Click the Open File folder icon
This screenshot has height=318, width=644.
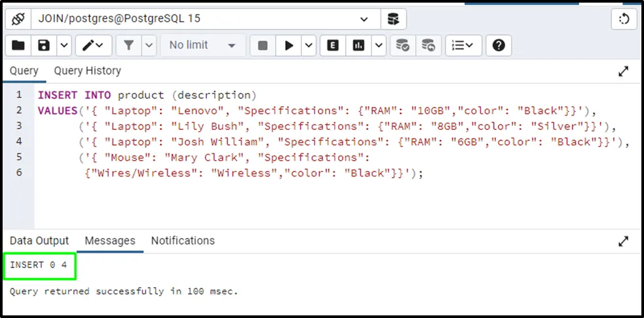pos(18,45)
